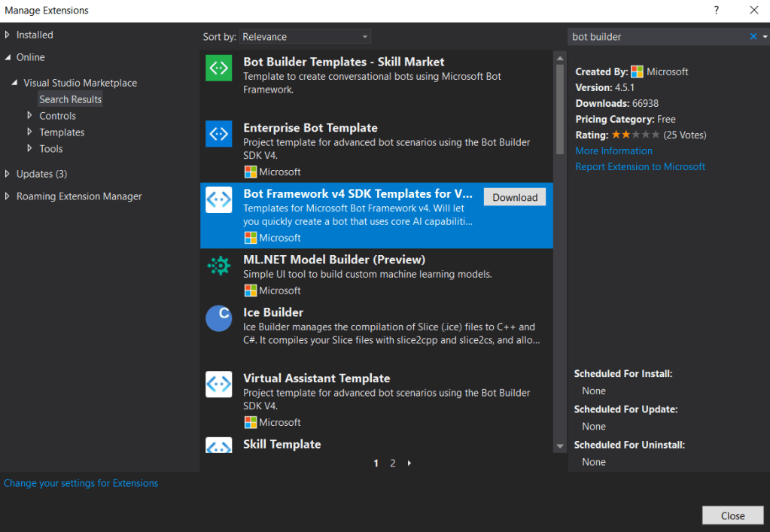
Task: Select Search Results in the tree
Action: pos(70,99)
